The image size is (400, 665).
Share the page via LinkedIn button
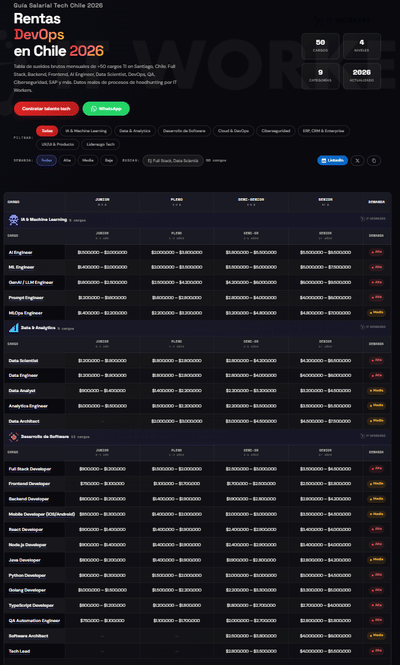pos(333,160)
